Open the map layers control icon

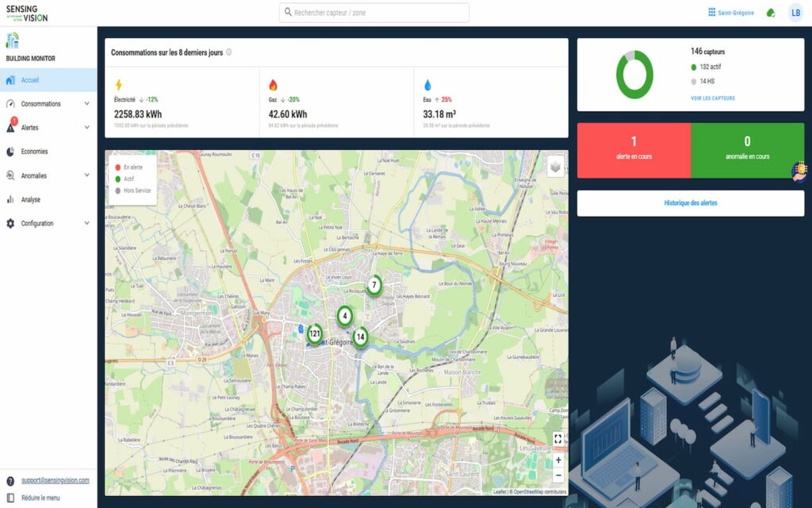(555, 167)
